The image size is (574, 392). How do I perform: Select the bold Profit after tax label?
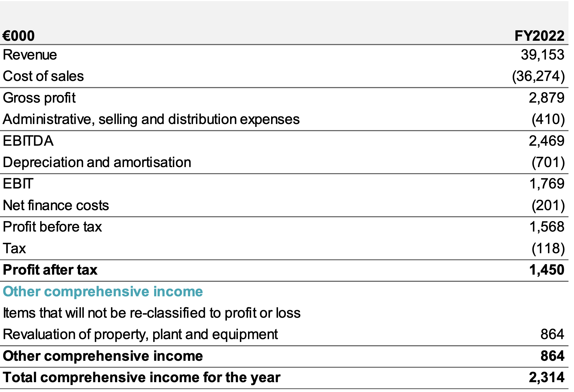point(50,270)
